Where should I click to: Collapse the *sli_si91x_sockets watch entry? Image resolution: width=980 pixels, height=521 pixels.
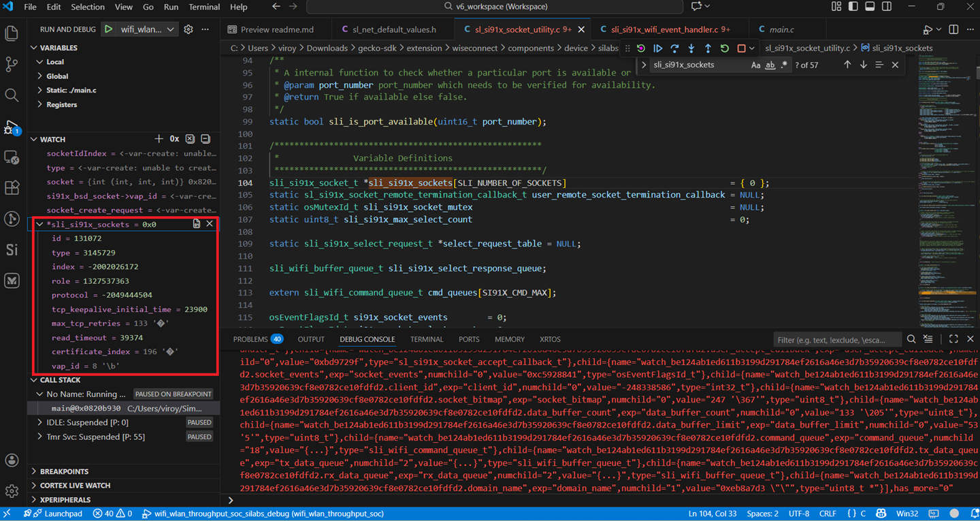39,224
